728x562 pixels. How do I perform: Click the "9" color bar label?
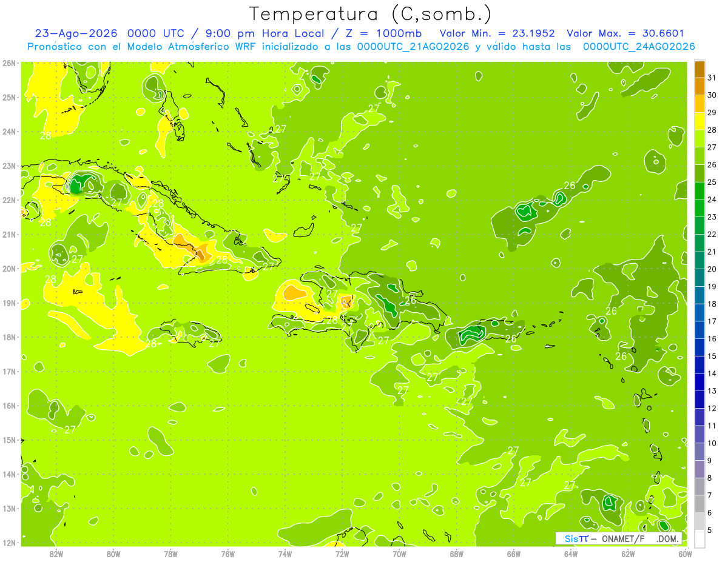coord(710,461)
